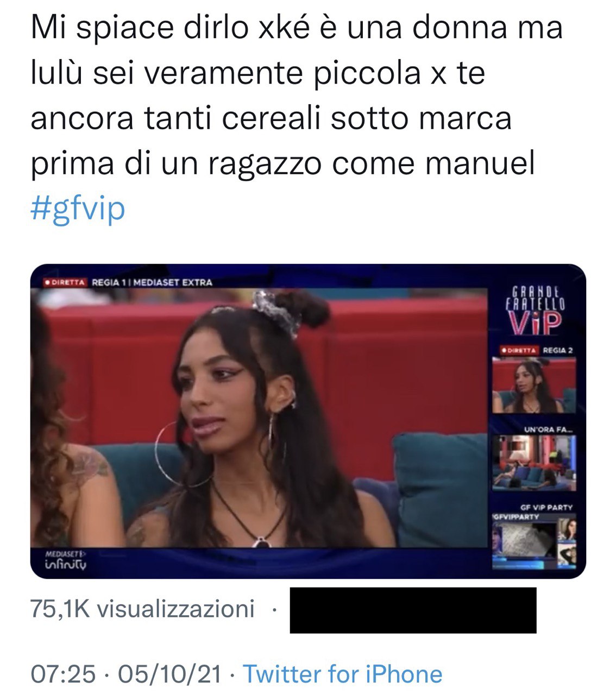The width and height of the screenshot is (616, 695).
Task: Click the blacked-out bar beside the view count
Action: 413,610
